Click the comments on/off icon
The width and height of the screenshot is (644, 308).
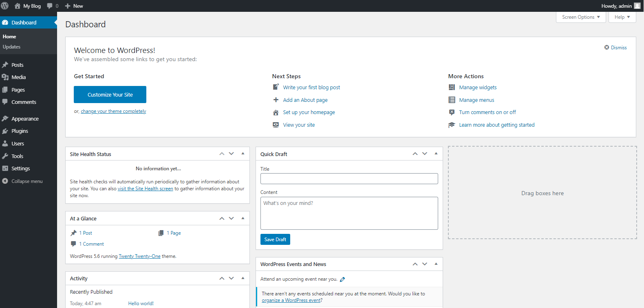tap(452, 112)
